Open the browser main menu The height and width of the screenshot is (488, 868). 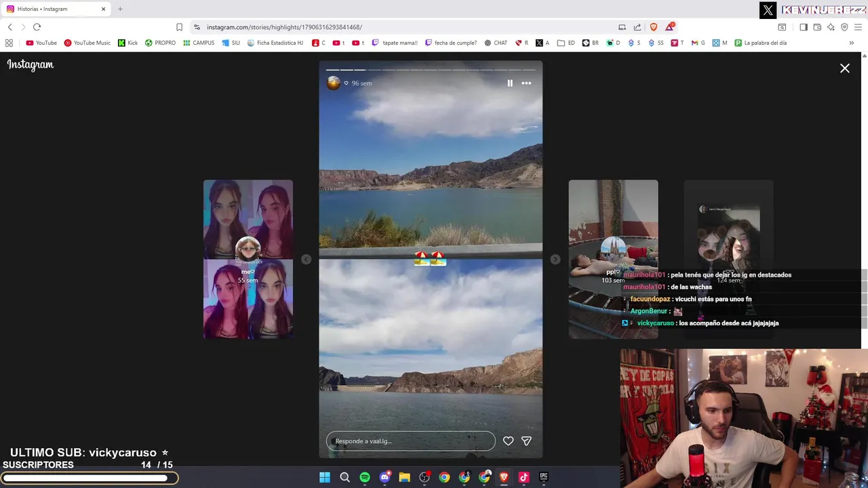click(859, 27)
